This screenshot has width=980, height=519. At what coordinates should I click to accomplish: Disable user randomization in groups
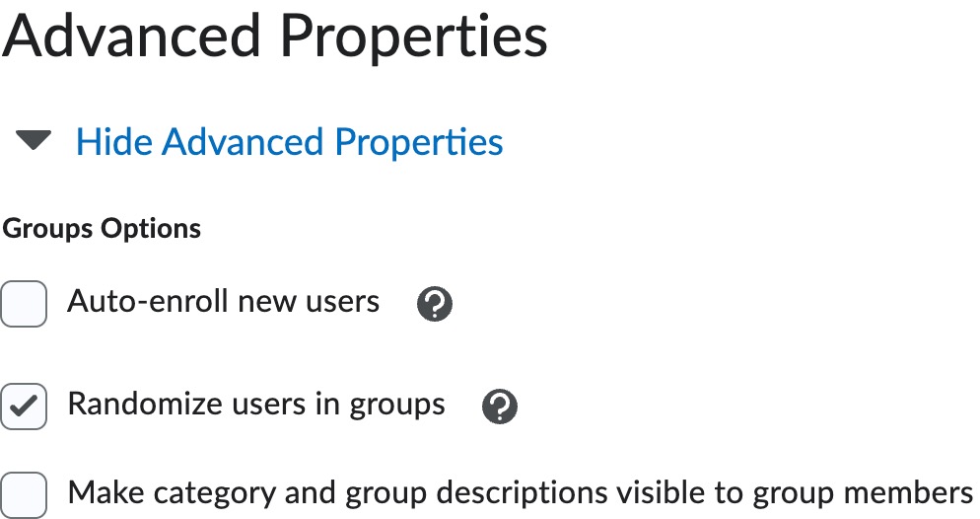[x=24, y=407]
